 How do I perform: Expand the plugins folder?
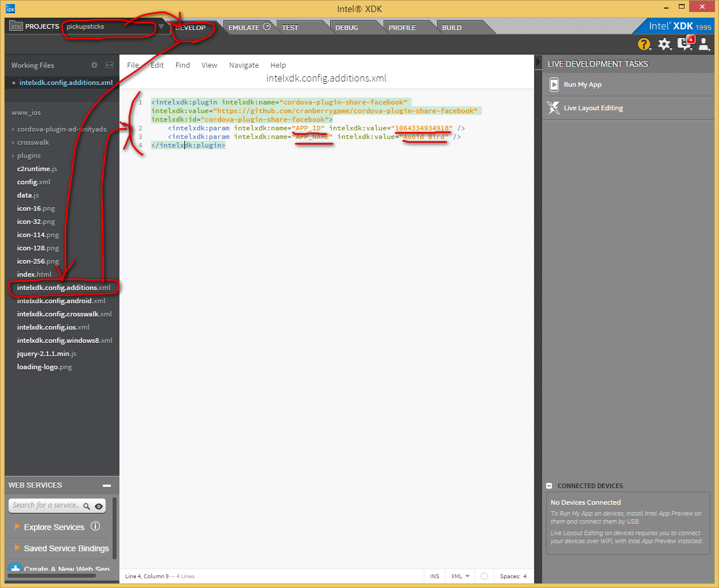[x=13, y=156]
